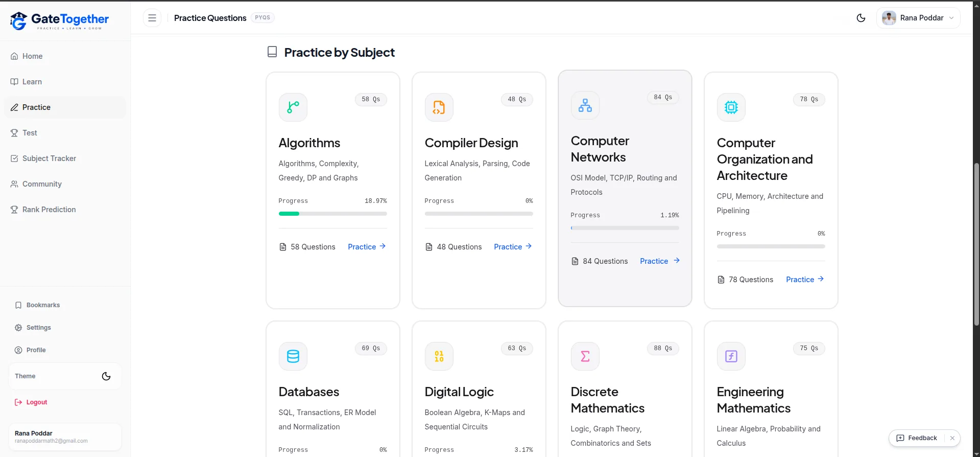Click the page vertical scrollbar
This screenshot has width=980, height=457.
(x=976, y=244)
